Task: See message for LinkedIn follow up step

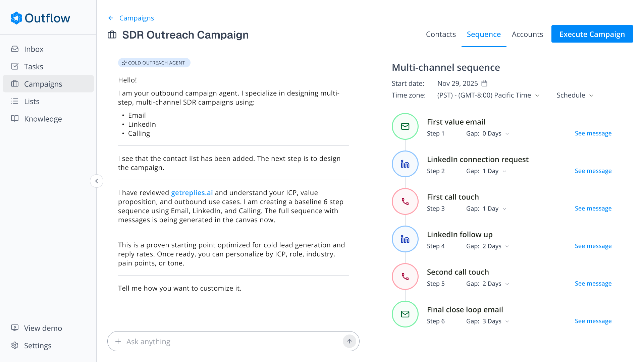Action: point(593,246)
